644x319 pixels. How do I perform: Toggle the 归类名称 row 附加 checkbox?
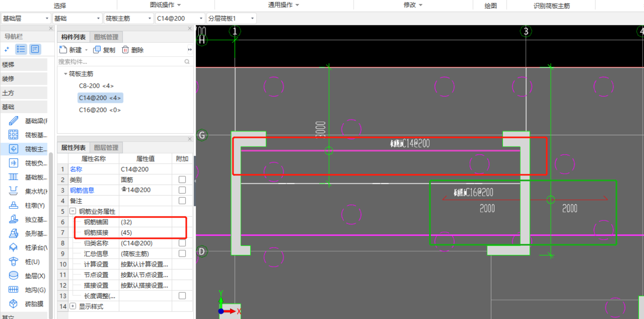coord(182,243)
